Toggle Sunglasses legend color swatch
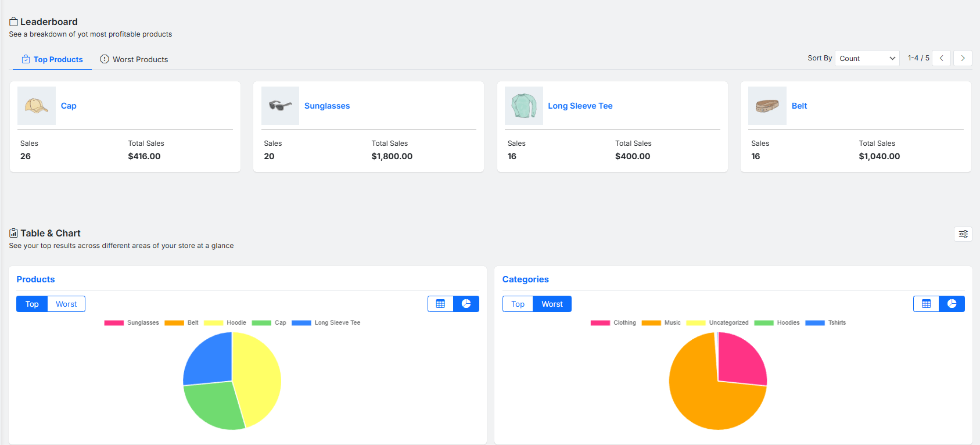Screen dimensions: 980x445 114,322
